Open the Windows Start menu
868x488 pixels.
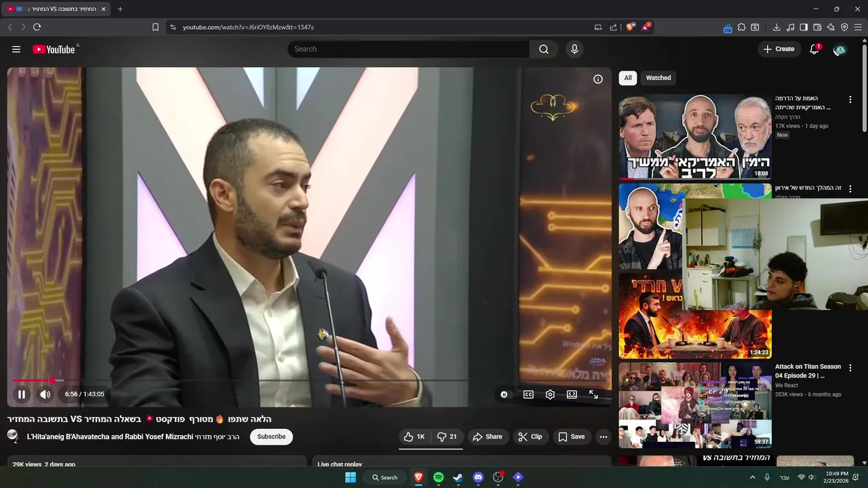351,477
